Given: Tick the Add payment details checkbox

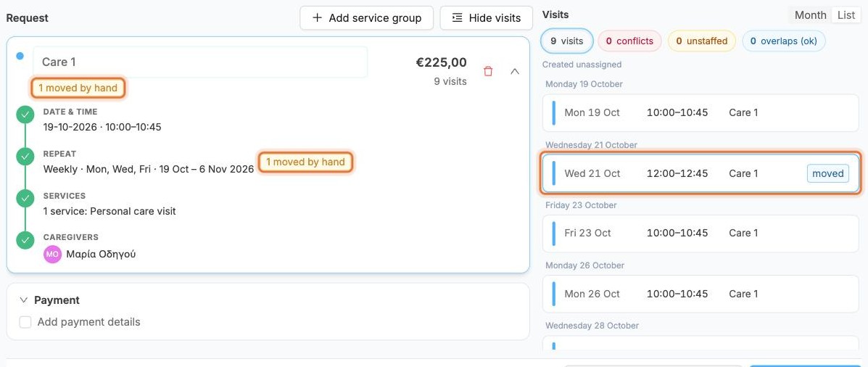Looking at the screenshot, I should (x=25, y=322).
